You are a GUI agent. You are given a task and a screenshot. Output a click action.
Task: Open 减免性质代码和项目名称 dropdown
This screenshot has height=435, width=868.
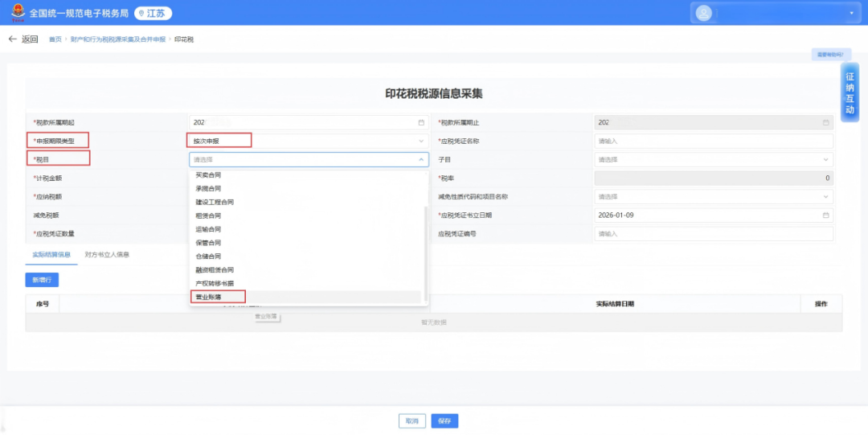tap(713, 196)
